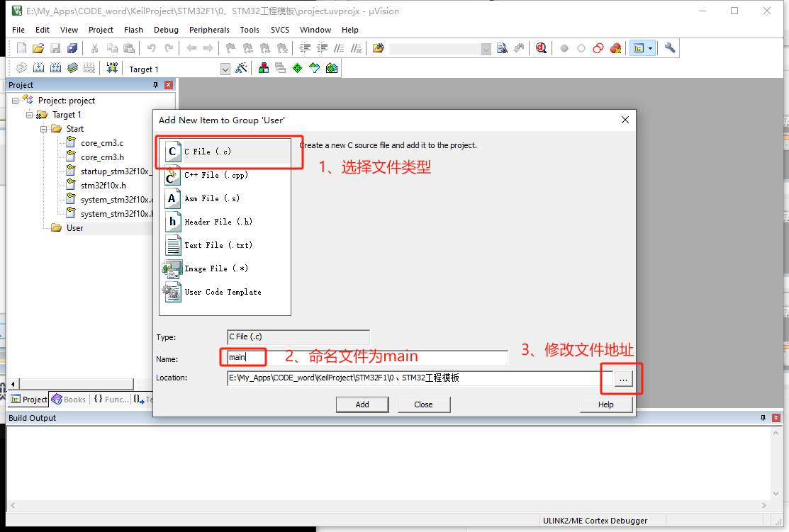This screenshot has width=789, height=532.
Task: Close the Project panel
Action: 169,85
